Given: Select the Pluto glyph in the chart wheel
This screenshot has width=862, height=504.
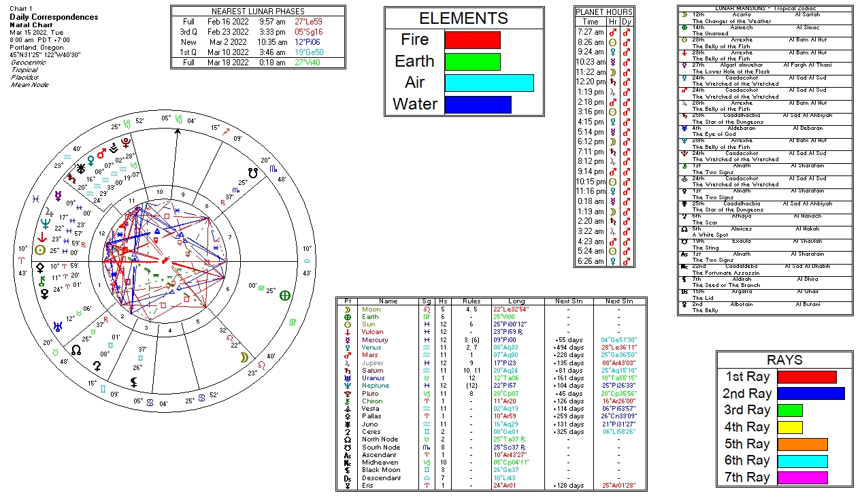Looking at the screenshot, I should click(126, 143).
